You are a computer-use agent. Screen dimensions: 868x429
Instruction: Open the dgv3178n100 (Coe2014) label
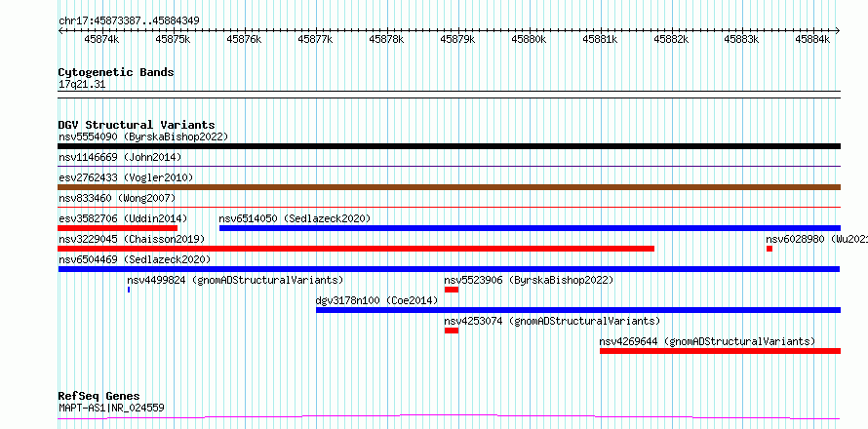377,300
